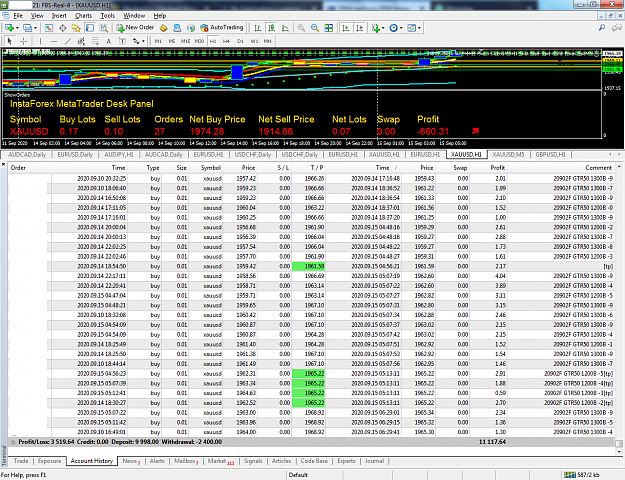
Task: Toggle the Data Window panel
Action: [63, 28]
